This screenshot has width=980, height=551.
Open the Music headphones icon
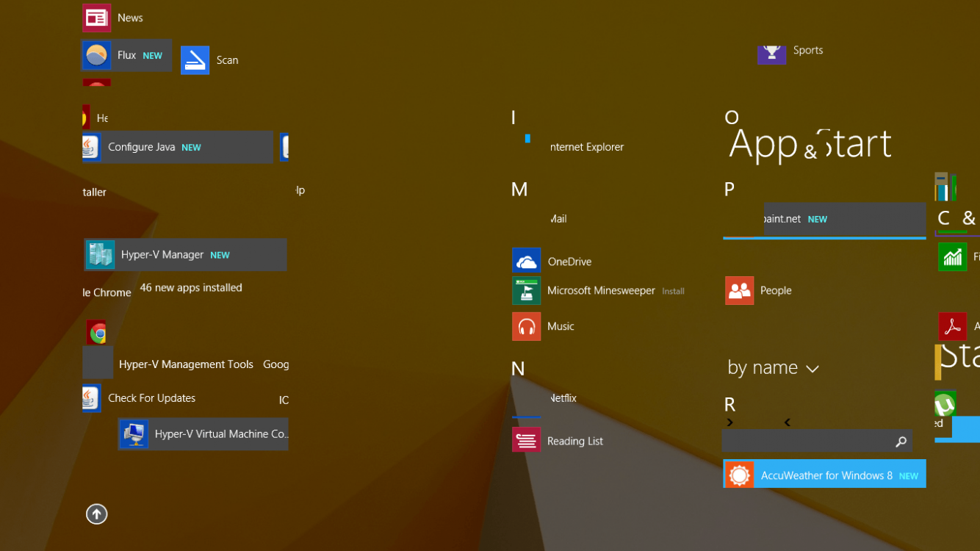point(526,326)
